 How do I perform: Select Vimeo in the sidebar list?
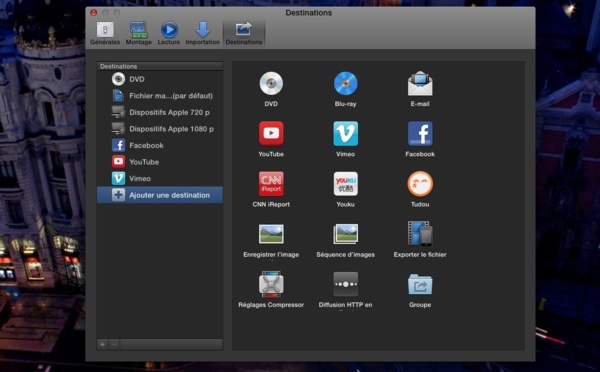[x=160, y=178]
